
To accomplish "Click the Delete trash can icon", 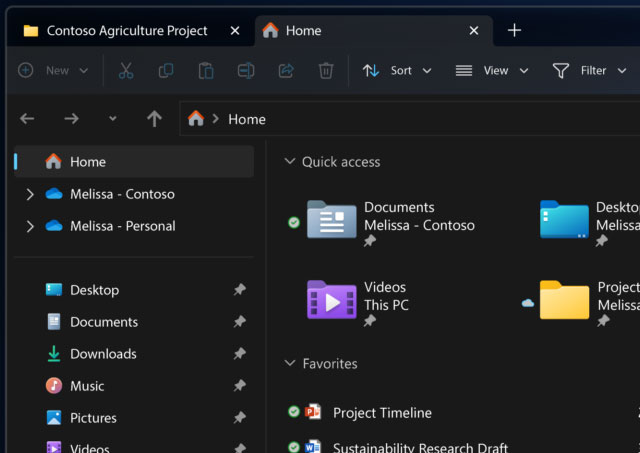I will point(326,71).
